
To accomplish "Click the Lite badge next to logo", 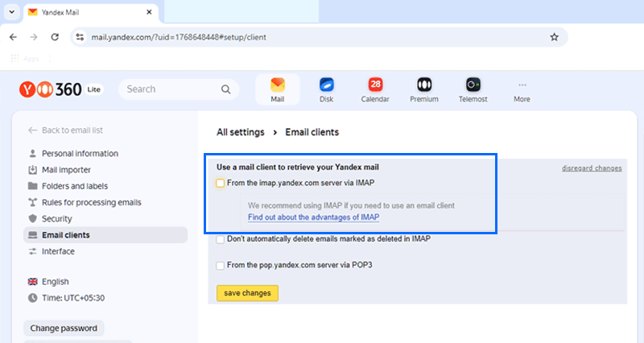I will [94, 89].
